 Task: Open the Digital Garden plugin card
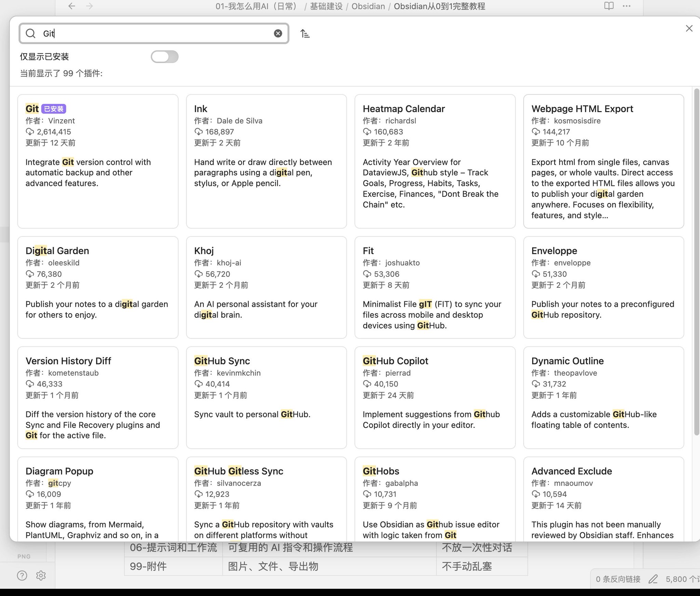tap(98, 287)
